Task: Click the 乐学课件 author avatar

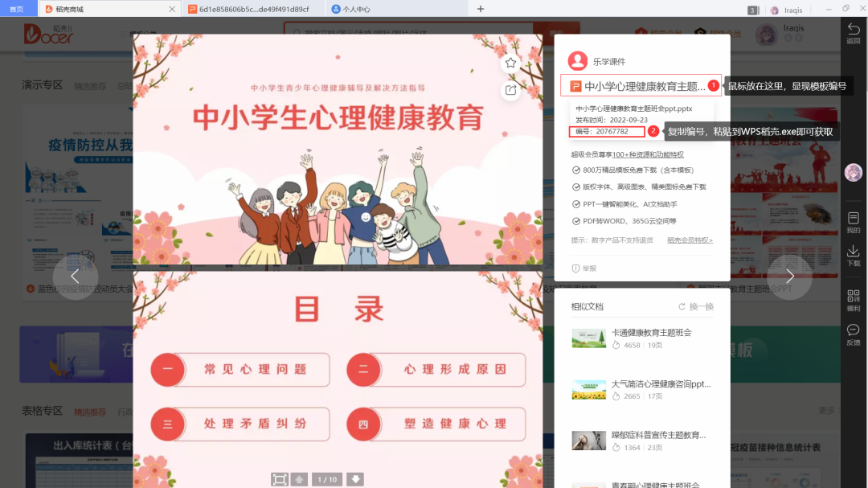Action: point(577,61)
